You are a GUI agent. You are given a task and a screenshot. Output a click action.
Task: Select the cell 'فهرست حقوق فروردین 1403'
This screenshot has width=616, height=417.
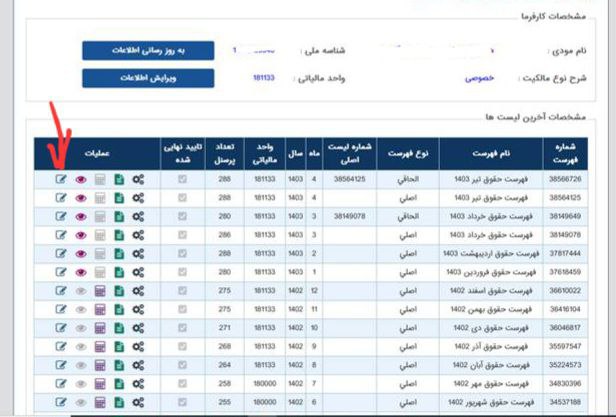(x=491, y=272)
